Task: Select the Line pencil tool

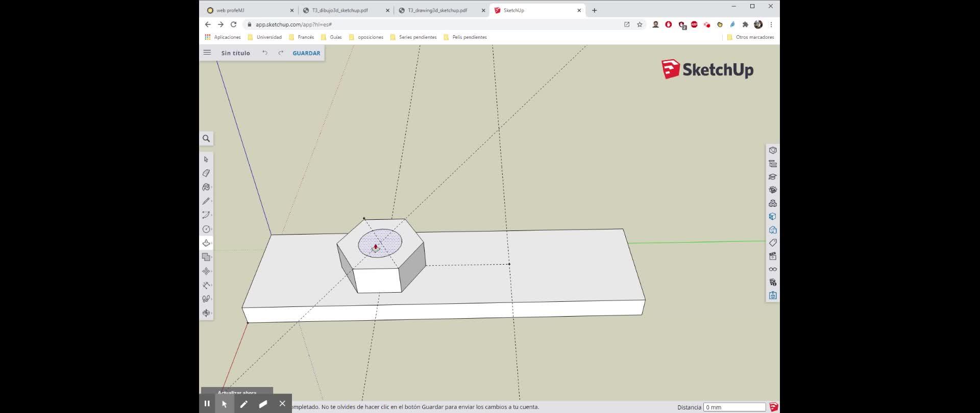Action: (206, 201)
